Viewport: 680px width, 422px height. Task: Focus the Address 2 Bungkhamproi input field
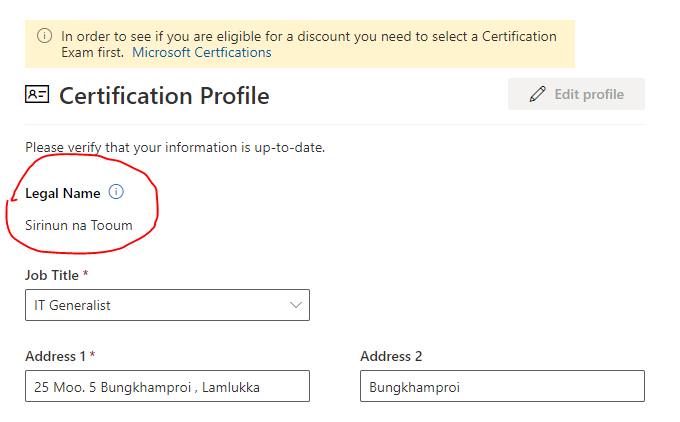[x=502, y=386]
